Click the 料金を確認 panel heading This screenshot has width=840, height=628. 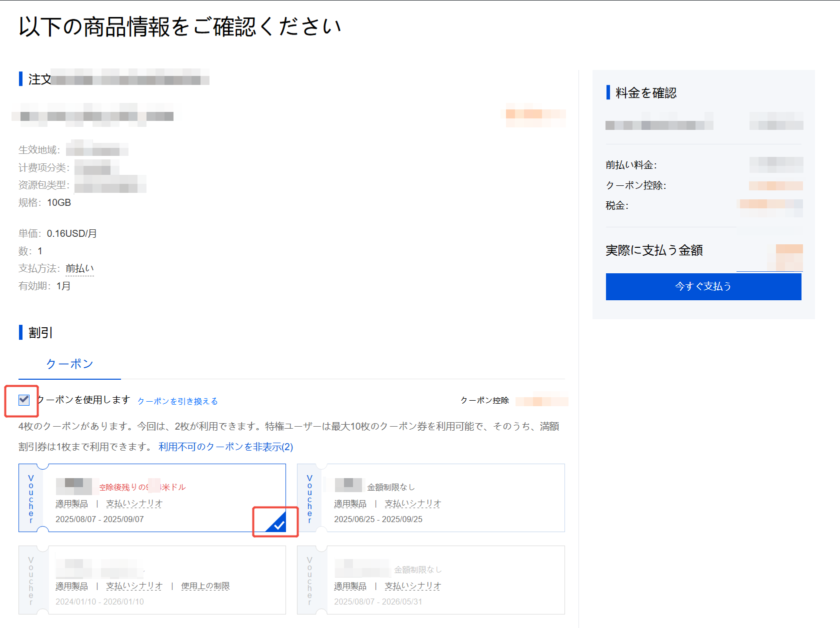[646, 93]
